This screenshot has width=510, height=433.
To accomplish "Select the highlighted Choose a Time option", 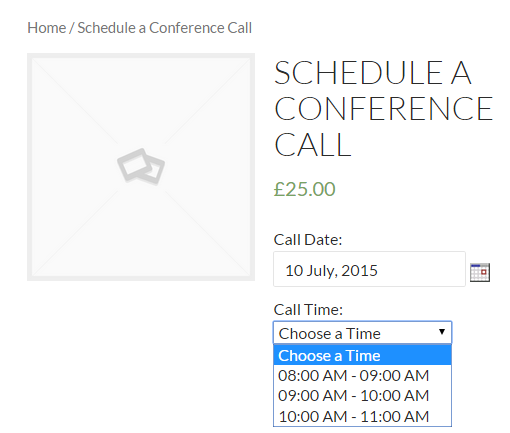I will 362,355.
